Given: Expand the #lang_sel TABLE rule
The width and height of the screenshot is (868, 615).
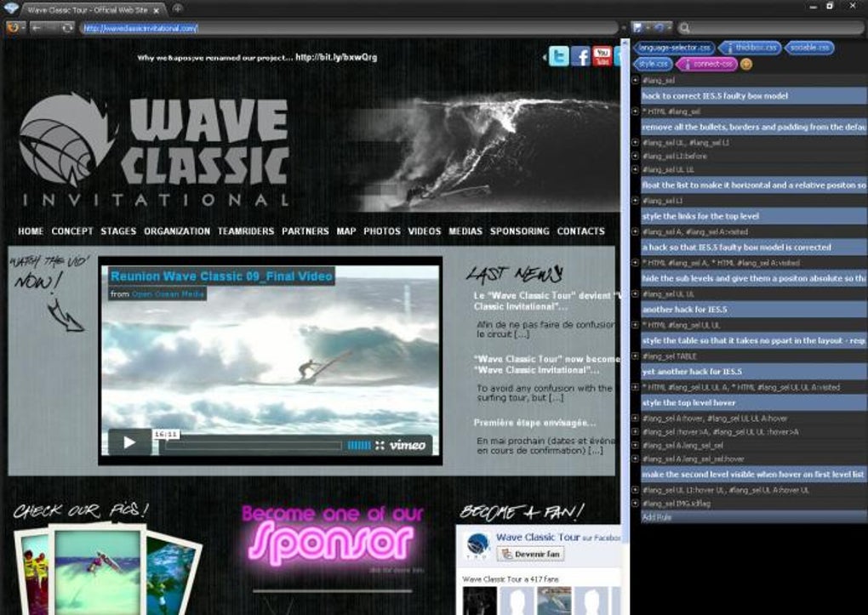Looking at the screenshot, I should (x=636, y=356).
